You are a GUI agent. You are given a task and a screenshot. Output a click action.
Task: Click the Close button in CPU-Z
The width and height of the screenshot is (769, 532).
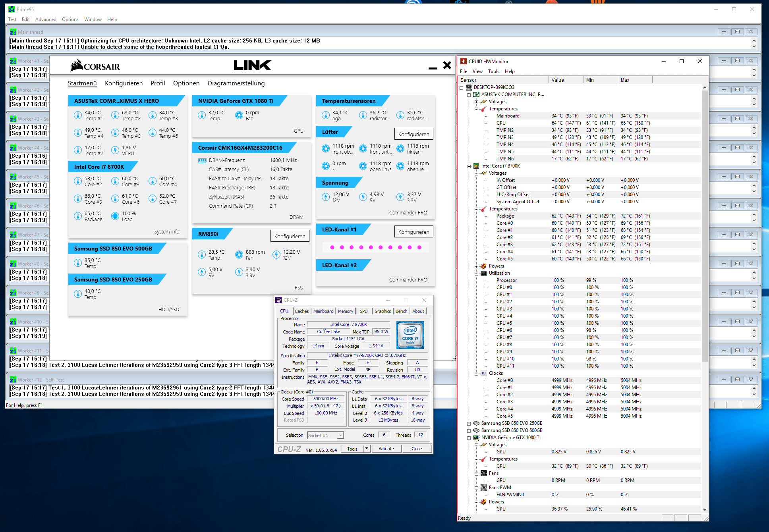(x=417, y=449)
